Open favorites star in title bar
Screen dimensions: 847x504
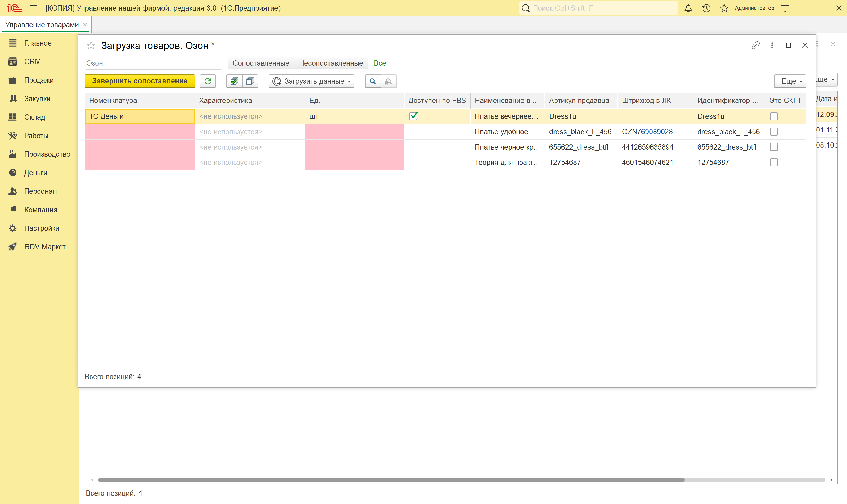(x=724, y=8)
